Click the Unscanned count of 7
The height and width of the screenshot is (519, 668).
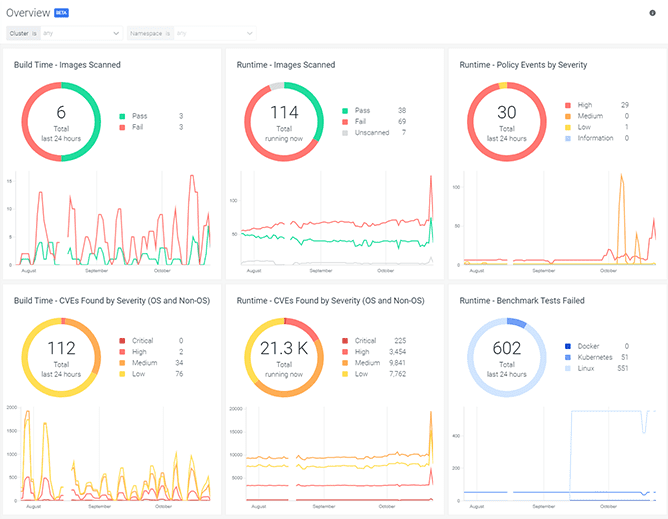point(404,133)
